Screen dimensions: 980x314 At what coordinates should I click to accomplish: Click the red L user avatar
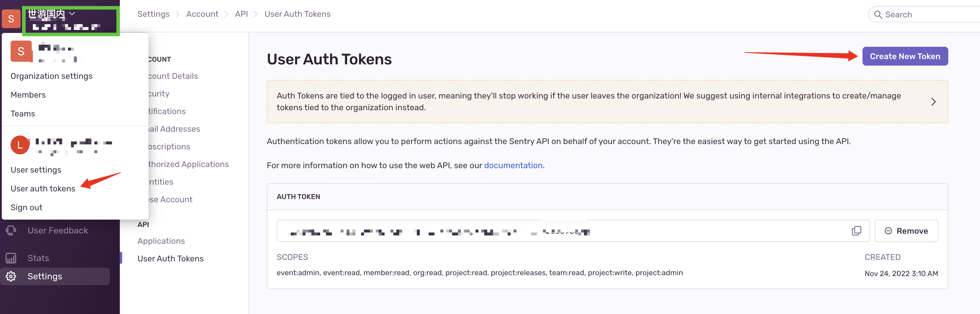click(x=20, y=145)
